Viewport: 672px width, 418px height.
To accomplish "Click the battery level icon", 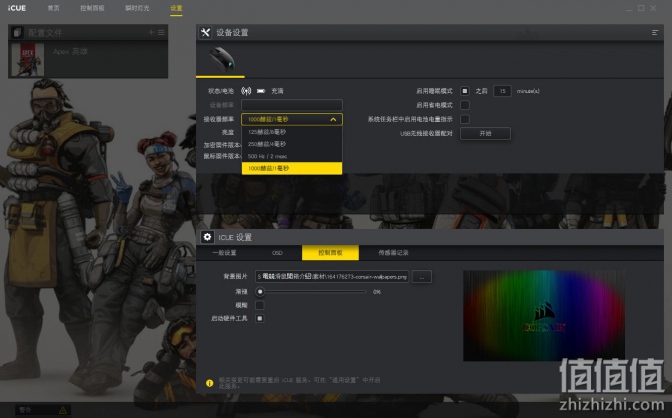I will tap(261, 91).
